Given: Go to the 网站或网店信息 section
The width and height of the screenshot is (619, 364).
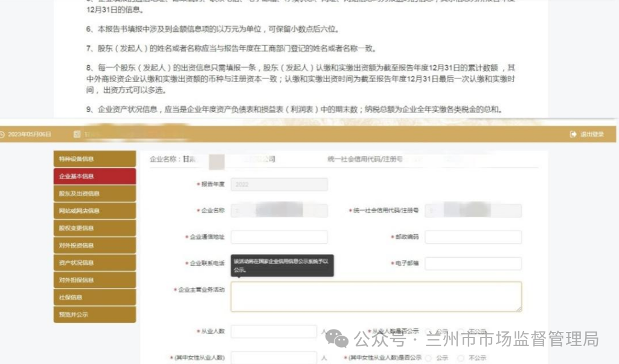Looking at the screenshot, I should pos(94,211).
